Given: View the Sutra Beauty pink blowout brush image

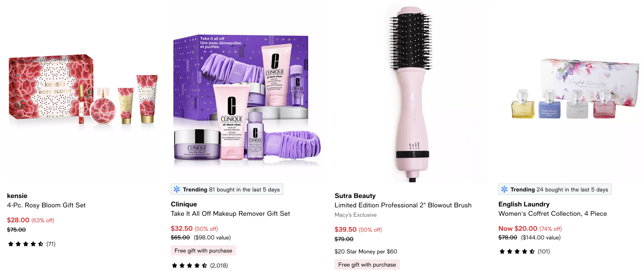Looking at the screenshot, I should pyautogui.click(x=411, y=91).
